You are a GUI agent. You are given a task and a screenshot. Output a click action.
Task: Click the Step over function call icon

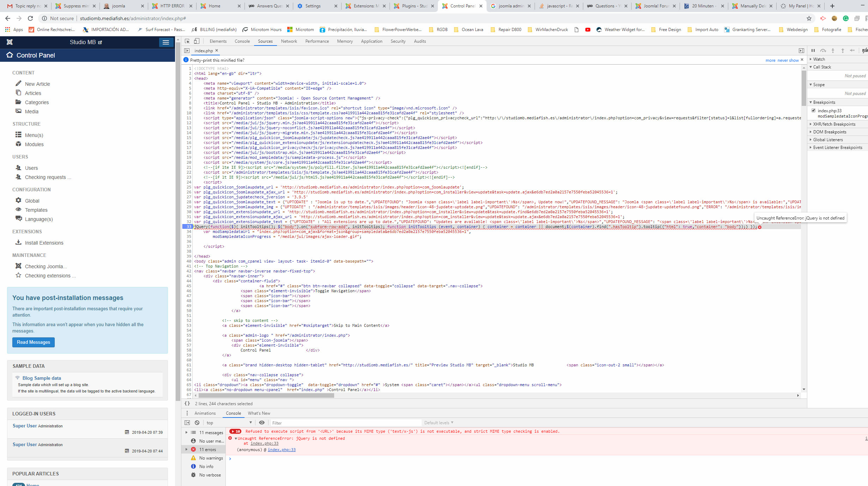point(823,50)
